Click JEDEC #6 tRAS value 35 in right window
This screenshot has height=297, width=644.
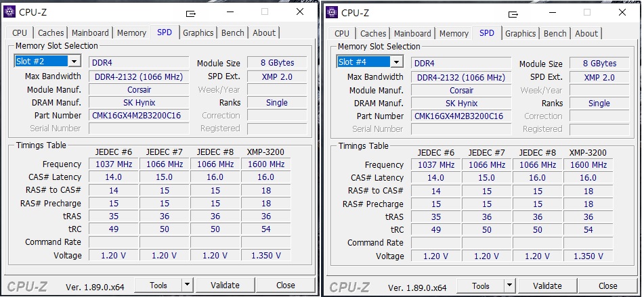coord(436,216)
